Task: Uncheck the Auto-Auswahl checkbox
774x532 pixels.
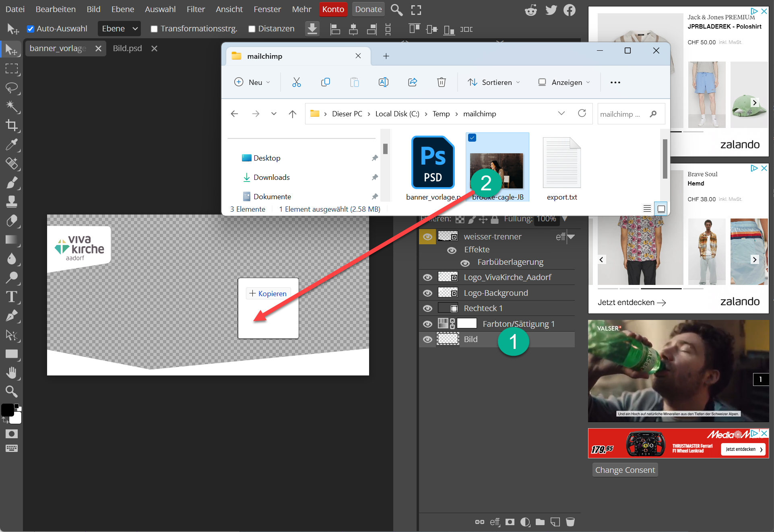Action: coord(31,29)
